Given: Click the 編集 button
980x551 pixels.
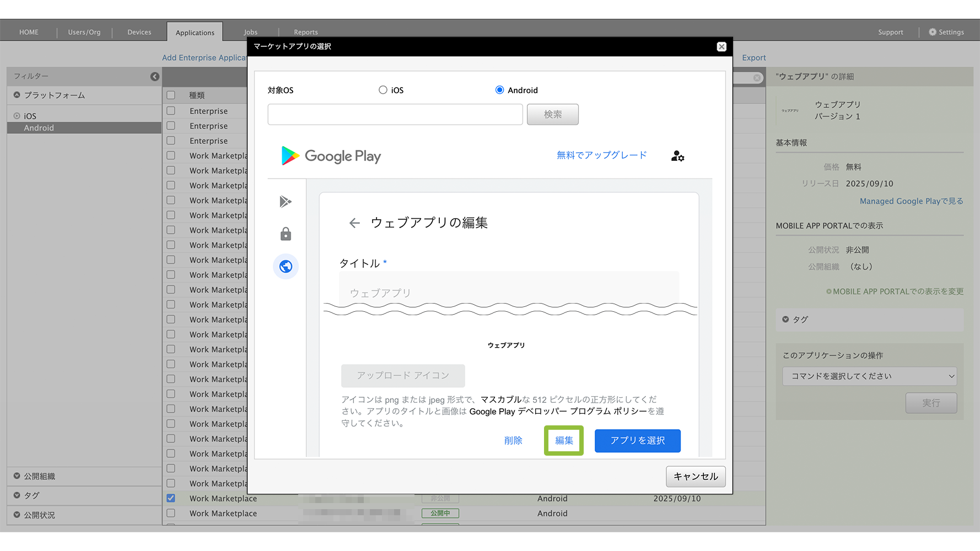Looking at the screenshot, I should (563, 440).
